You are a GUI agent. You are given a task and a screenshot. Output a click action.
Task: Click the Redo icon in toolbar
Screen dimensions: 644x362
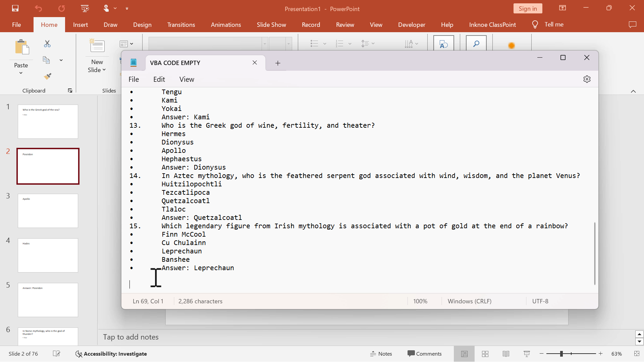click(61, 8)
